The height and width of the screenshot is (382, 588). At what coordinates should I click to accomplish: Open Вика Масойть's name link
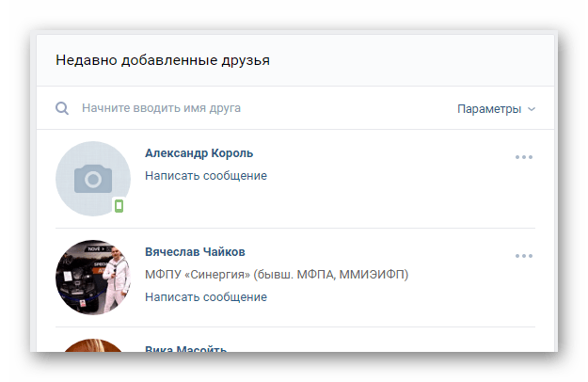(x=185, y=348)
